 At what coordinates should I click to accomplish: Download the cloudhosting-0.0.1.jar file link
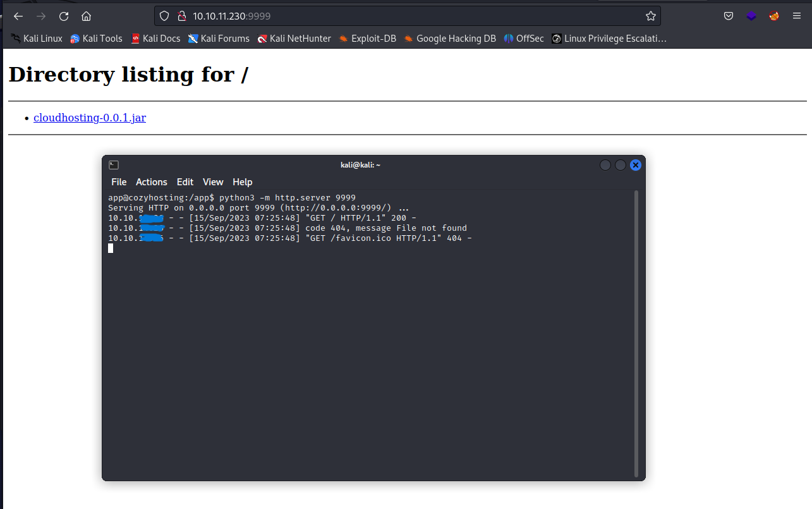click(x=90, y=118)
